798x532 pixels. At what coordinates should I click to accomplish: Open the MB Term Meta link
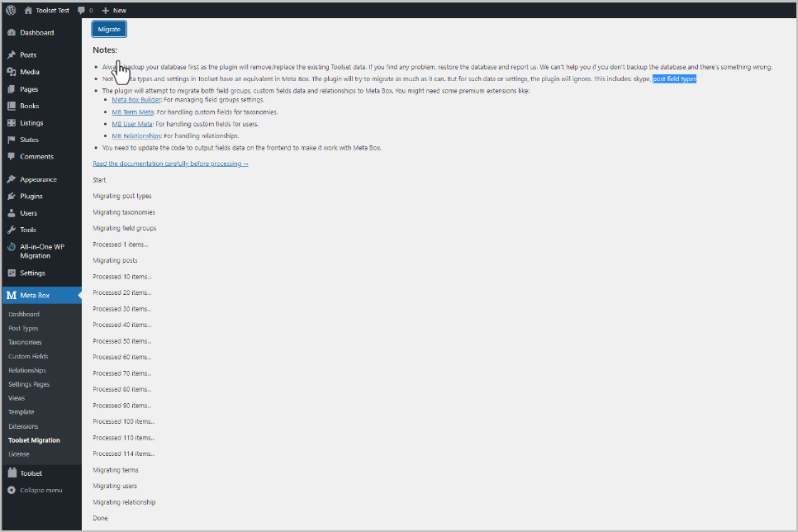click(x=133, y=112)
